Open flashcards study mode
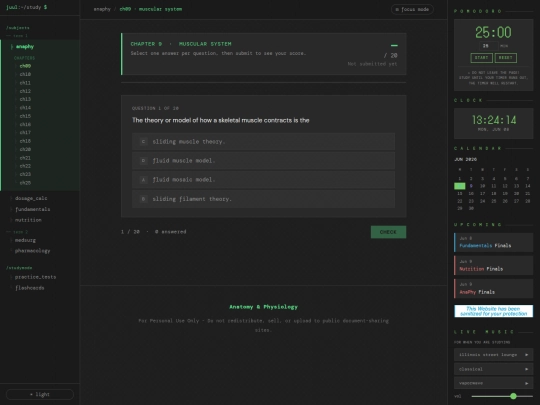540x405 pixels. (x=30, y=288)
